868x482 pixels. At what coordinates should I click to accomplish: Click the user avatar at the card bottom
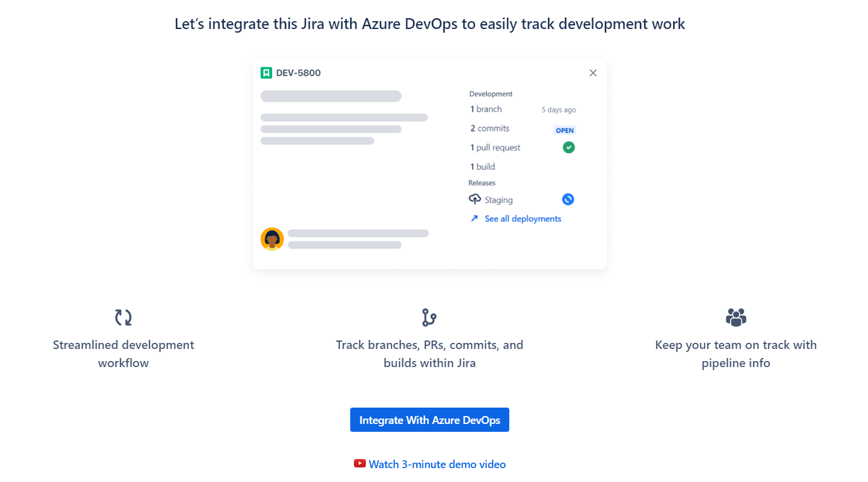(272, 239)
